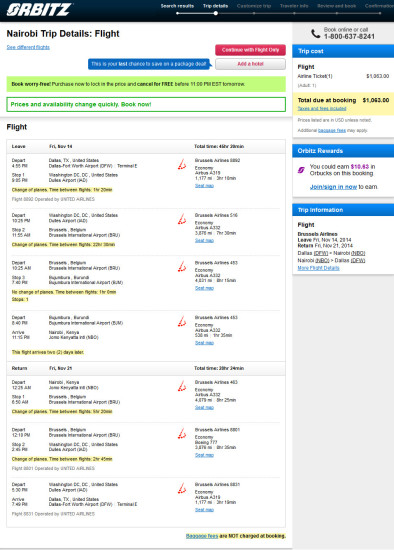Viewport: 394px width, 550px height.
Task: Click the progress marker under Trip details
Action: [x=216, y=13]
